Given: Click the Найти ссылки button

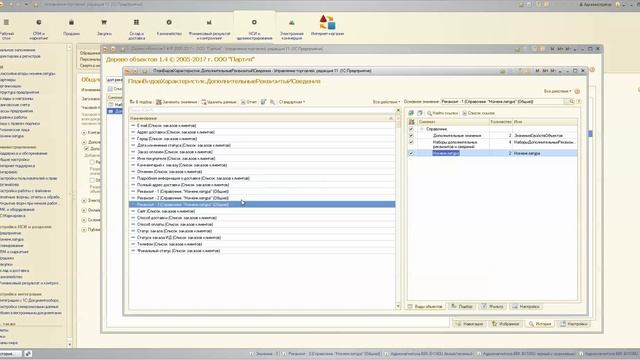Looking at the screenshot, I should pyautogui.click(x=442, y=113).
